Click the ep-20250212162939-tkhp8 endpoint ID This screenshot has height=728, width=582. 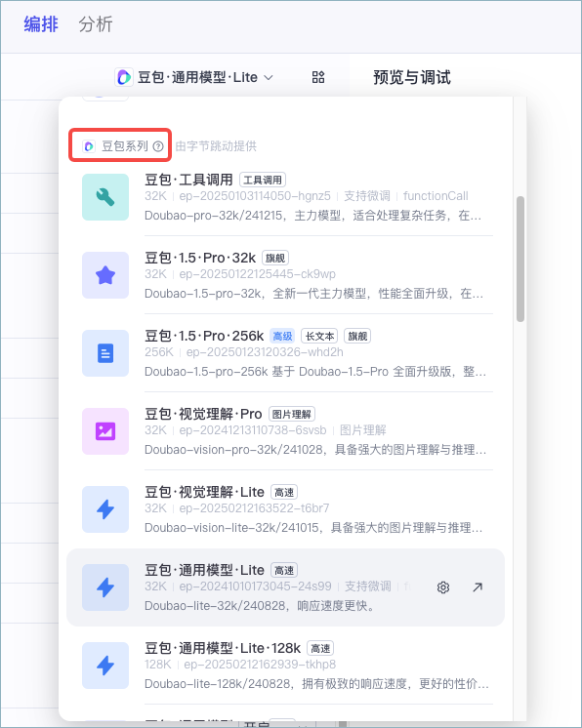[260, 664]
